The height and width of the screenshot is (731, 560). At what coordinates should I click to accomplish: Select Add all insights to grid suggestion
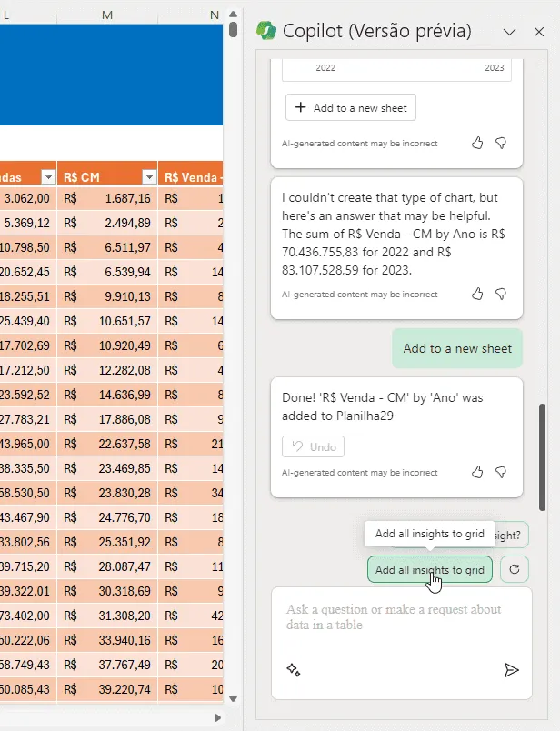pos(430,569)
